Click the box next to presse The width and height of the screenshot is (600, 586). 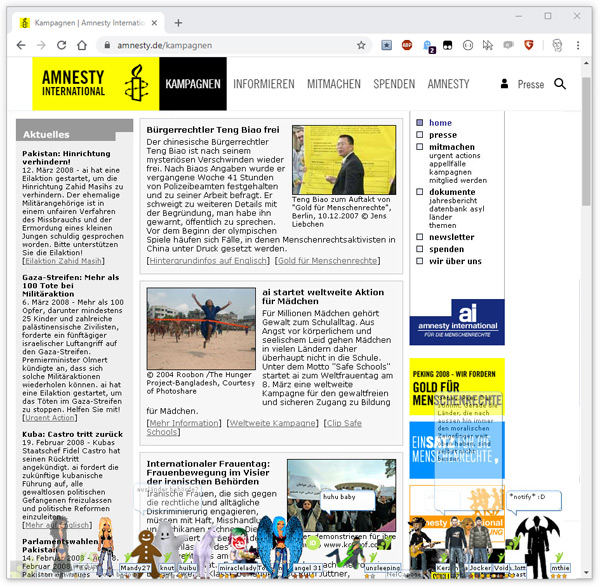[420, 135]
